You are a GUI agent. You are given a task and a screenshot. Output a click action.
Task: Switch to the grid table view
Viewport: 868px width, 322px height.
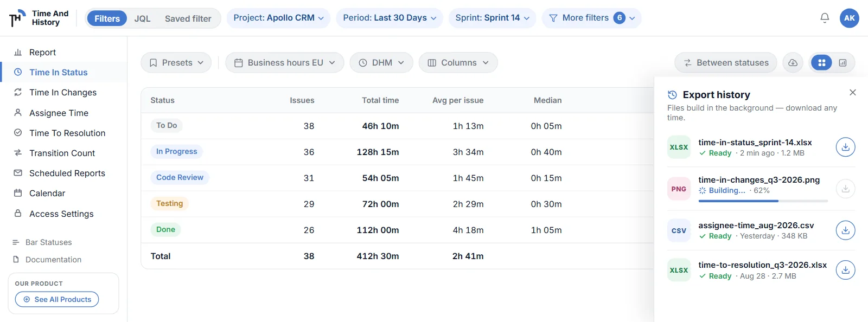tap(821, 63)
